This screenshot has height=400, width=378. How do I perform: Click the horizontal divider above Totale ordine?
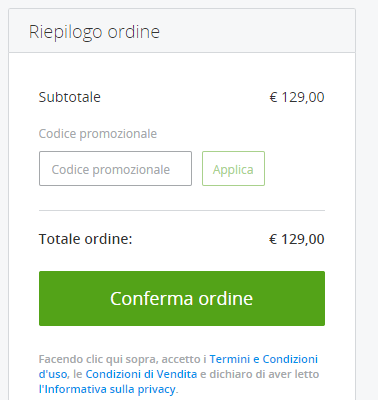tap(182, 210)
